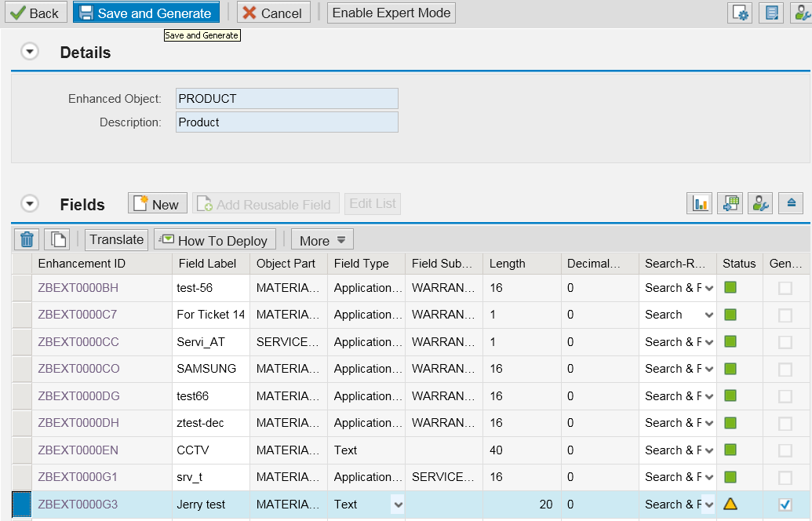Image resolution: width=812 pixels, height=521 pixels.
Task: Click export to spreadsheet icon
Action: [x=730, y=203]
